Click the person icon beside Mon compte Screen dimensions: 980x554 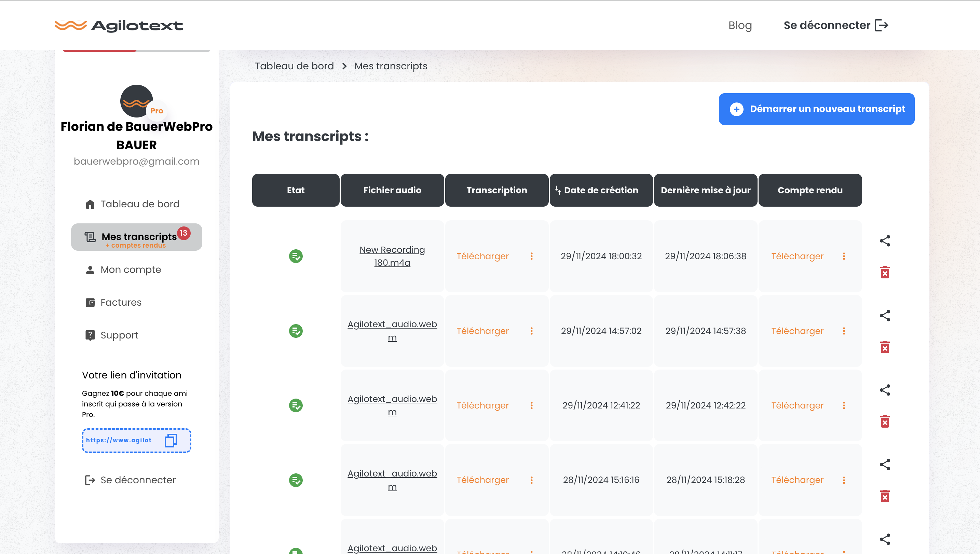click(x=90, y=270)
